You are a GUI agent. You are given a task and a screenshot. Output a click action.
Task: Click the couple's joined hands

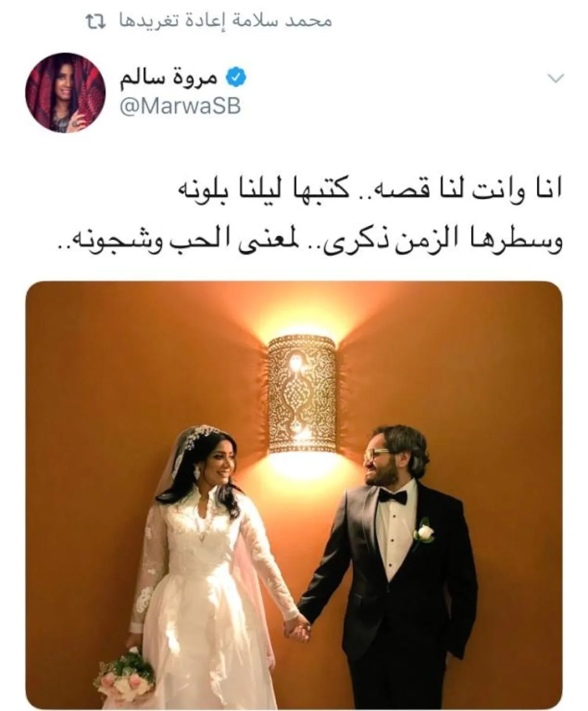297,628
